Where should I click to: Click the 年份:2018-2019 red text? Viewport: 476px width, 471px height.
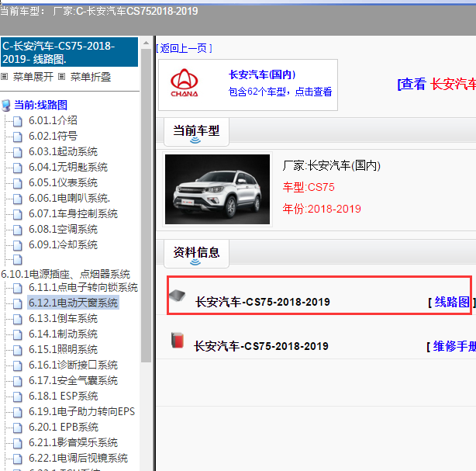[x=322, y=209]
